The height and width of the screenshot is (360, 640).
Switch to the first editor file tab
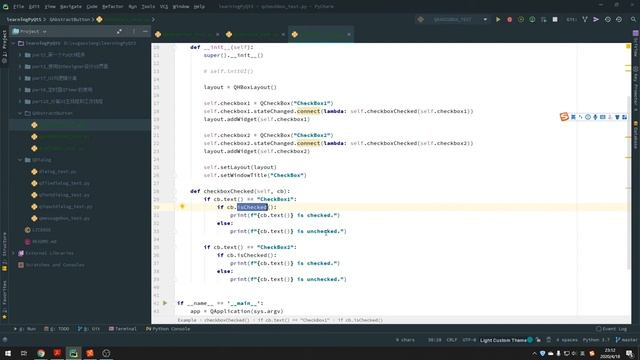(186, 34)
